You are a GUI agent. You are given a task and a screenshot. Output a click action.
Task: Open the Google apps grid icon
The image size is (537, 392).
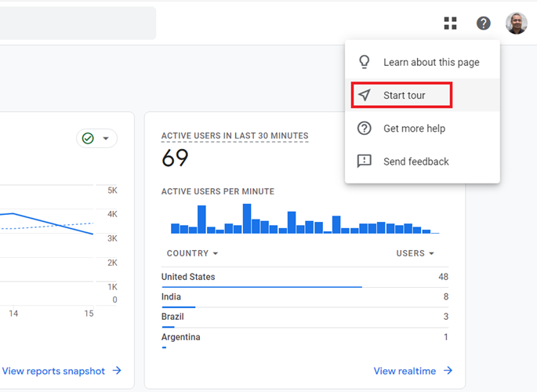pyautogui.click(x=450, y=24)
